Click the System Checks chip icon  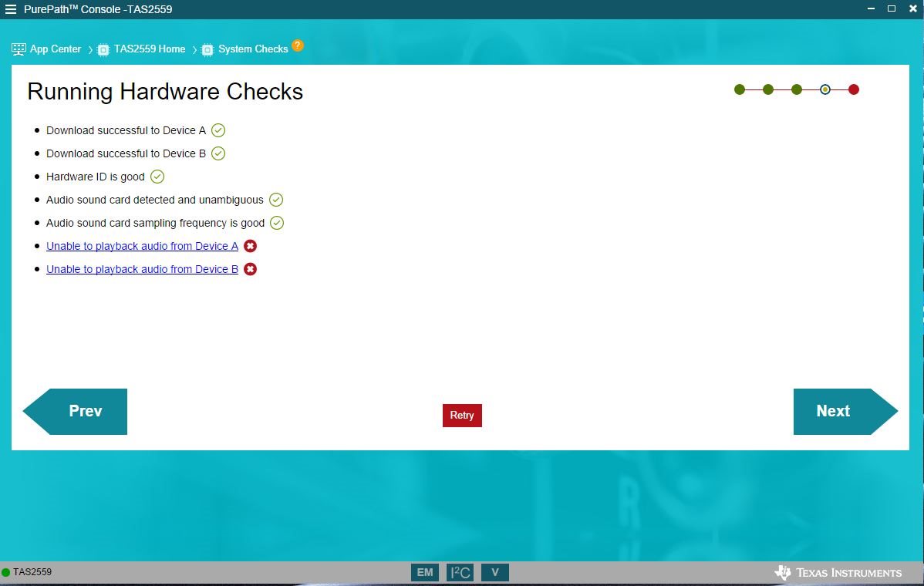click(x=207, y=50)
